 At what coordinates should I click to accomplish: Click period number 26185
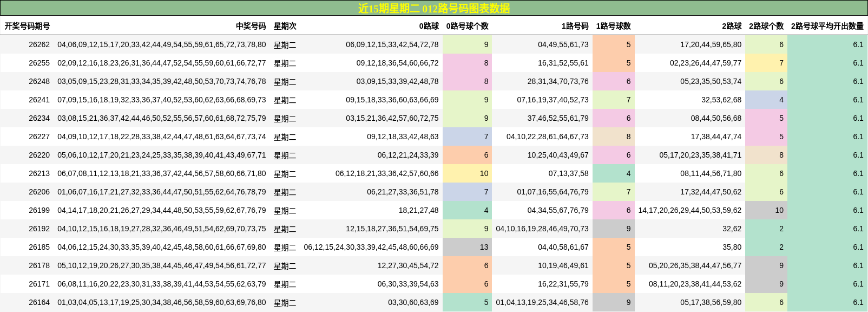pyautogui.click(x=39, y=247)
